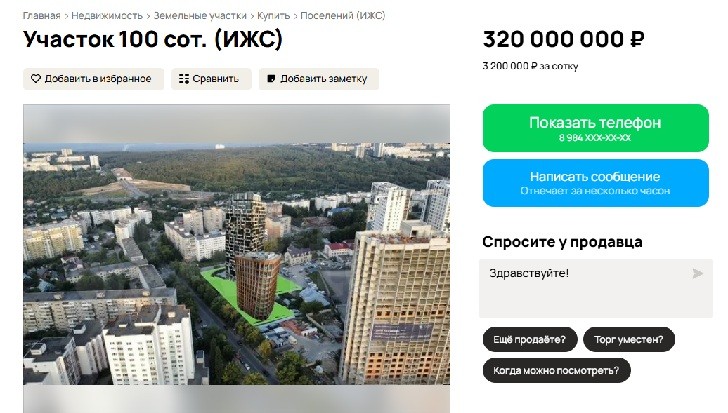
Task: Select quick question Ещё продаёте?
Action: click(x=530, y=340)
